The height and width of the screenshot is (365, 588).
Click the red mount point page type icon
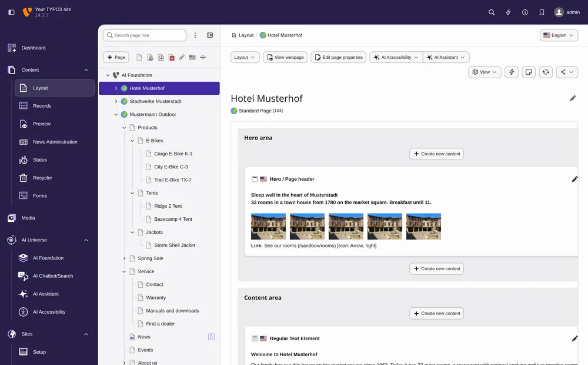171,58
